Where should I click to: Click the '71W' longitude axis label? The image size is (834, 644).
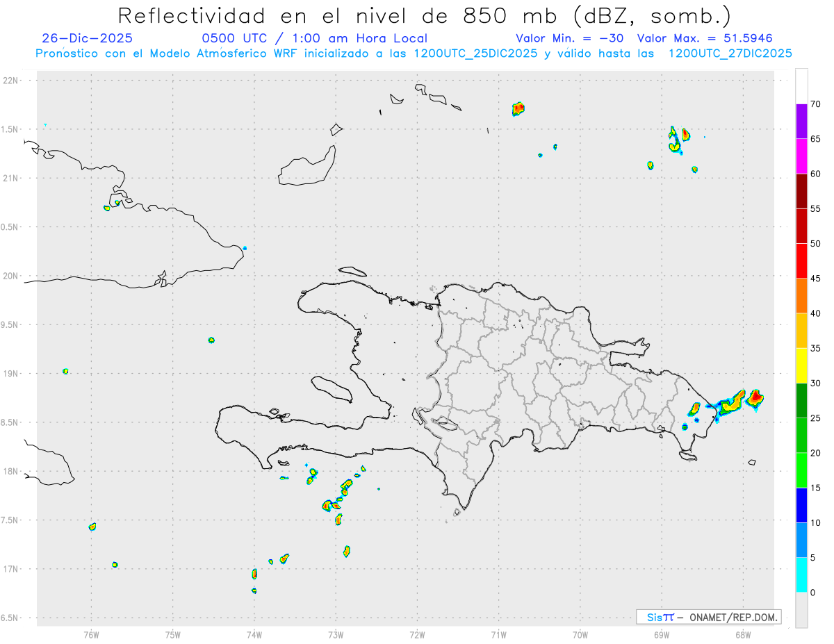498,634
